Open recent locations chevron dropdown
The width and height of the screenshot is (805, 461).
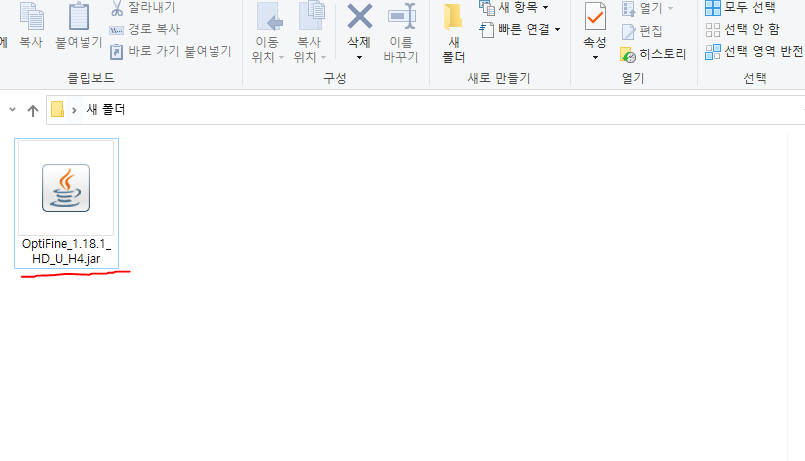pyautogui.click(x=13, y=109)
